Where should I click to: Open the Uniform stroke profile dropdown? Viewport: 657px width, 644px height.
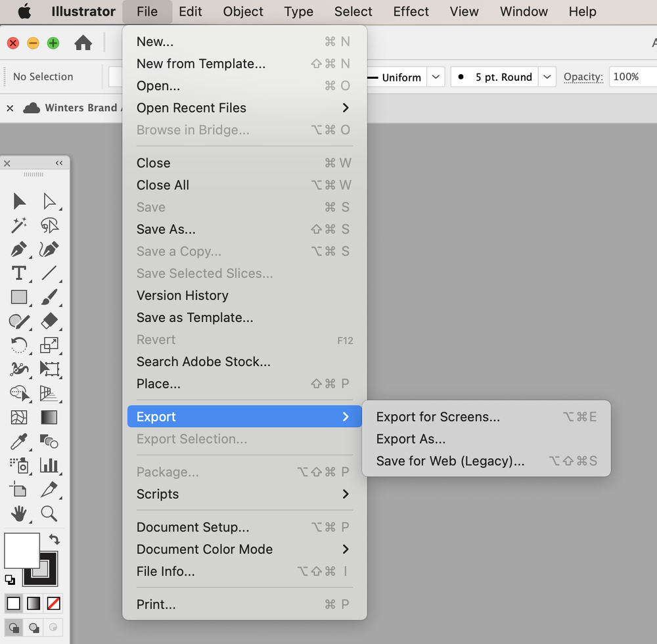coord(436,77)
